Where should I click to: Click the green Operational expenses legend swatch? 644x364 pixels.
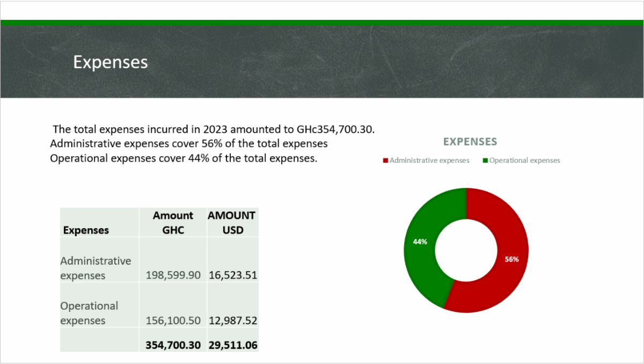pos(485,161)
